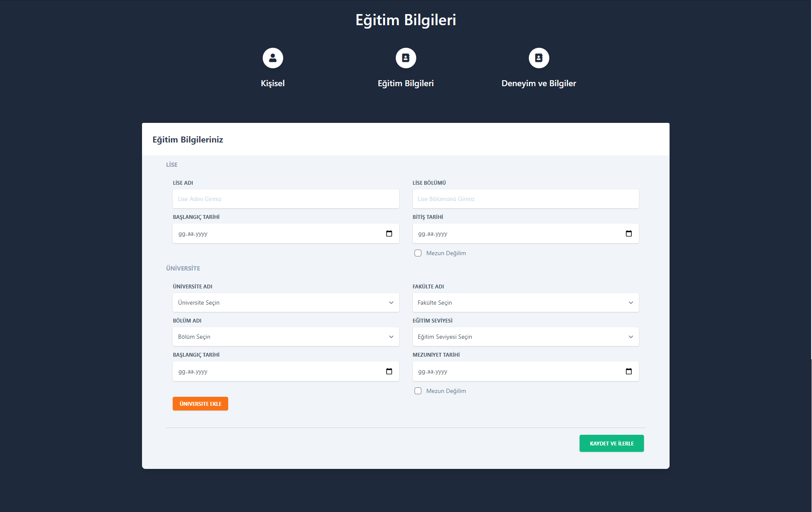Open the Üniversite Seçin dropdown

click(x=286, y=303)
